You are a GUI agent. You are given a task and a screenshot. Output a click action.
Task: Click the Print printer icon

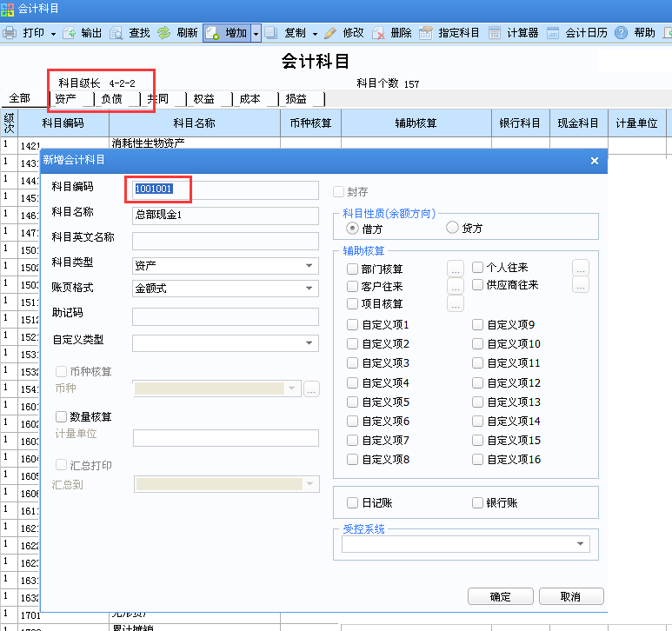click(10, 33)
